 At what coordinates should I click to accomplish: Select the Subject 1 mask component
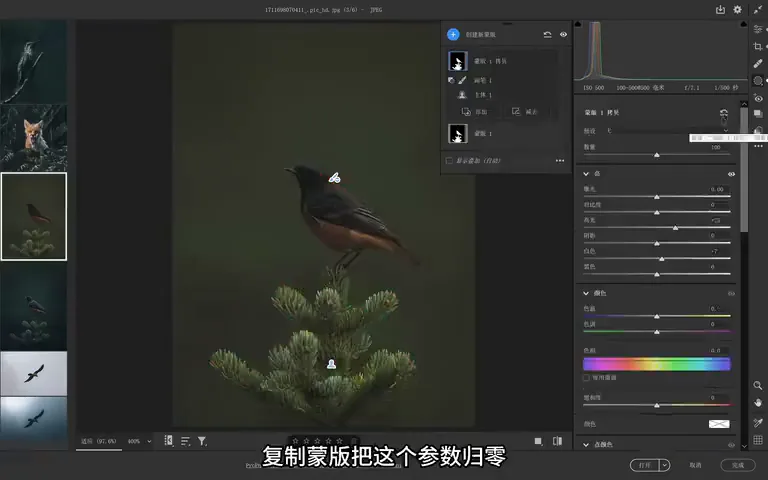click(x=482, y=95)
